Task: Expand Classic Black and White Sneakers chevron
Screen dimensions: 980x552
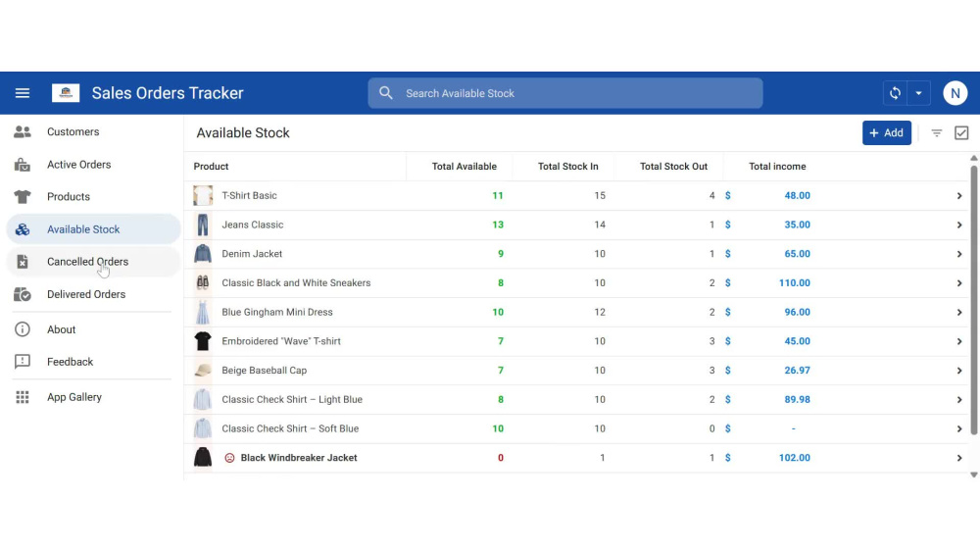Action: click(x=958, y=283)
